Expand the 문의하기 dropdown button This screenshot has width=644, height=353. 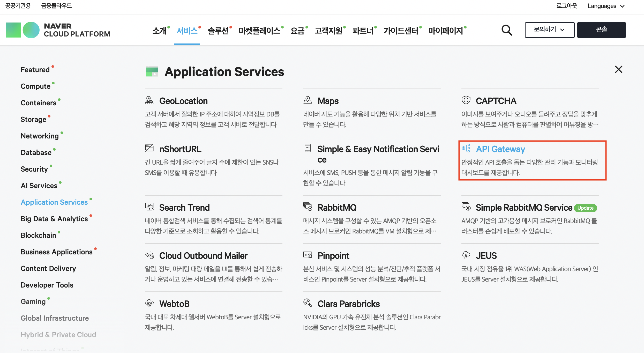click(549, 30)
